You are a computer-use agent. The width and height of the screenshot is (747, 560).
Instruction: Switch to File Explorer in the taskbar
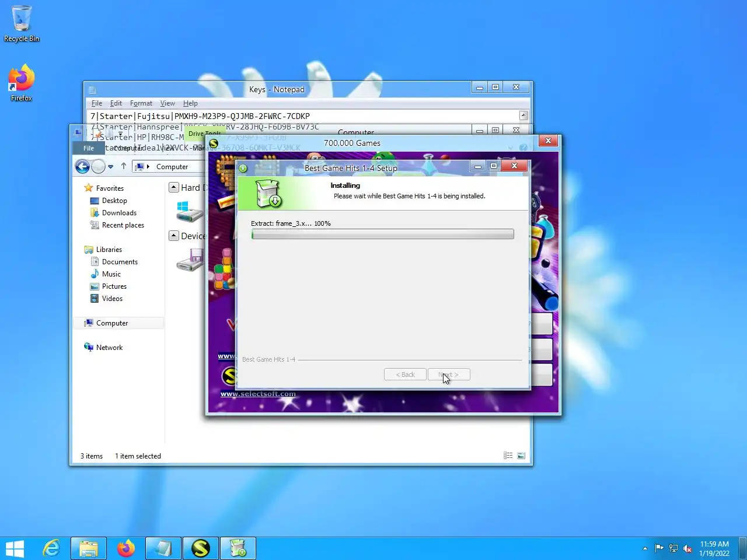tap(89, 548)
